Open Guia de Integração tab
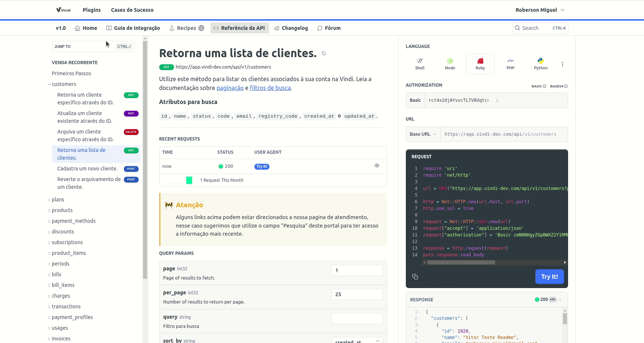 click(133, 28)
